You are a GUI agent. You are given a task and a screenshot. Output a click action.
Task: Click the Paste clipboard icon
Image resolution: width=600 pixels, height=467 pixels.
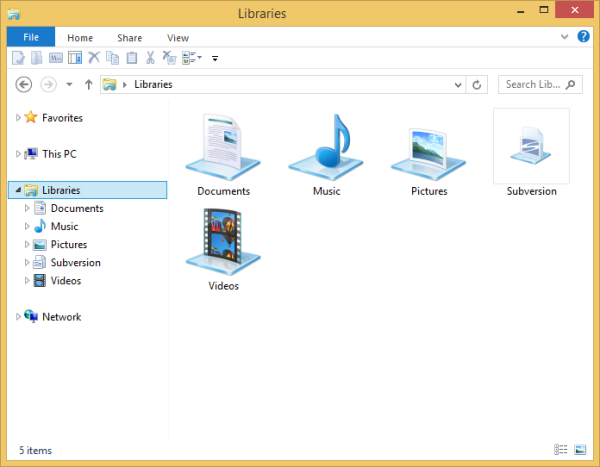[x=132, y=58]
